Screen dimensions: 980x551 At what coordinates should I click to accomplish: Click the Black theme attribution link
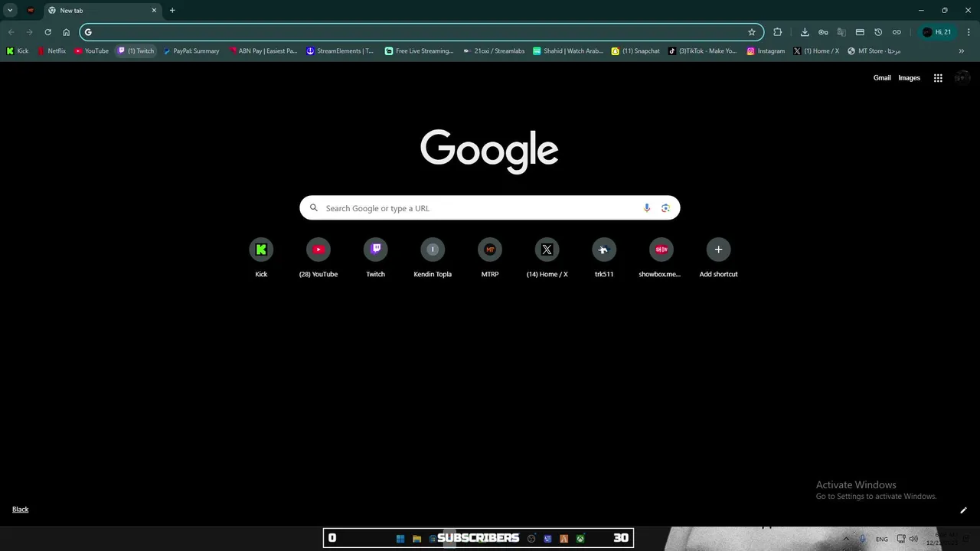point(21,510)
